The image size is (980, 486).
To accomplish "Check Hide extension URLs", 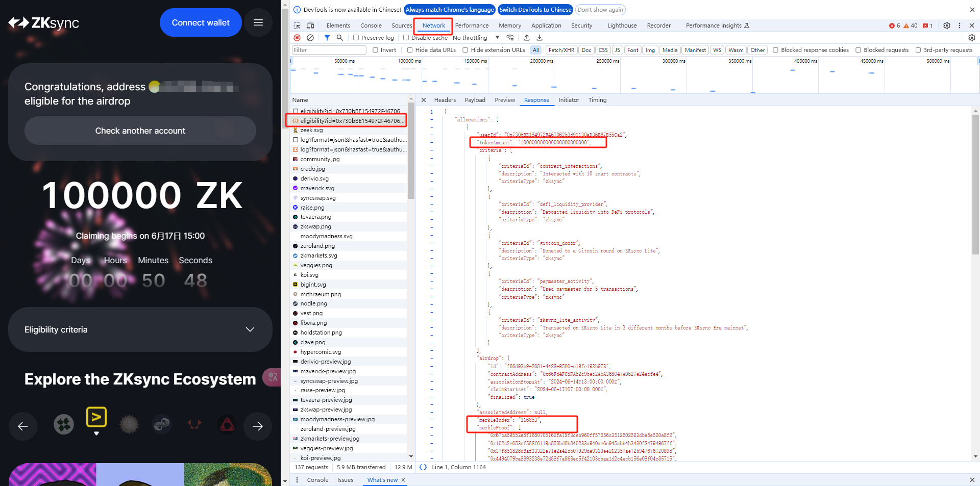I will coord(465,50).
